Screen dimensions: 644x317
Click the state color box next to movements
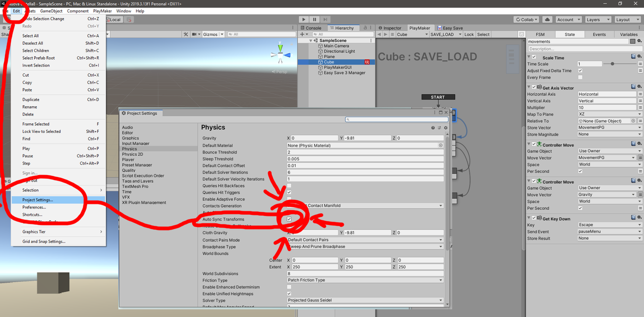[633, 41]
